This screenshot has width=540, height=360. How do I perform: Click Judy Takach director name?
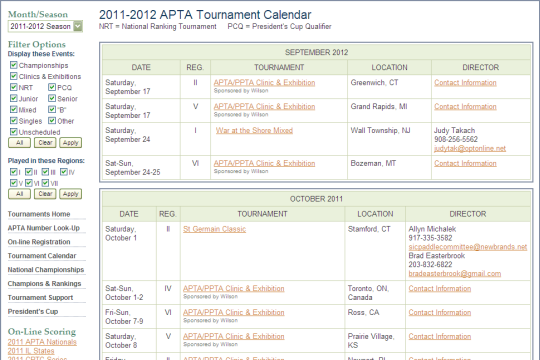tap(454, 130)
